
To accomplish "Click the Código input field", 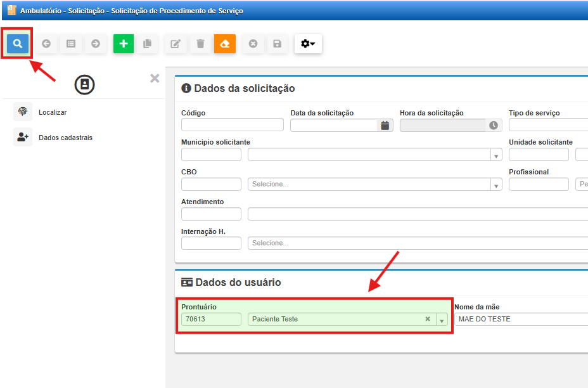I will pyautogui.click(x=232, y=125).
